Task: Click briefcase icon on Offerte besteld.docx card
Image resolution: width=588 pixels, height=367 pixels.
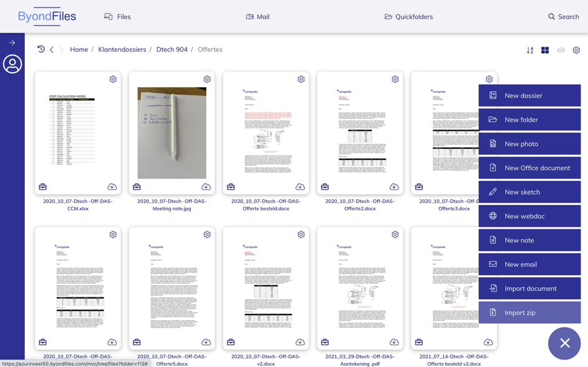Action: click(231, 186)
